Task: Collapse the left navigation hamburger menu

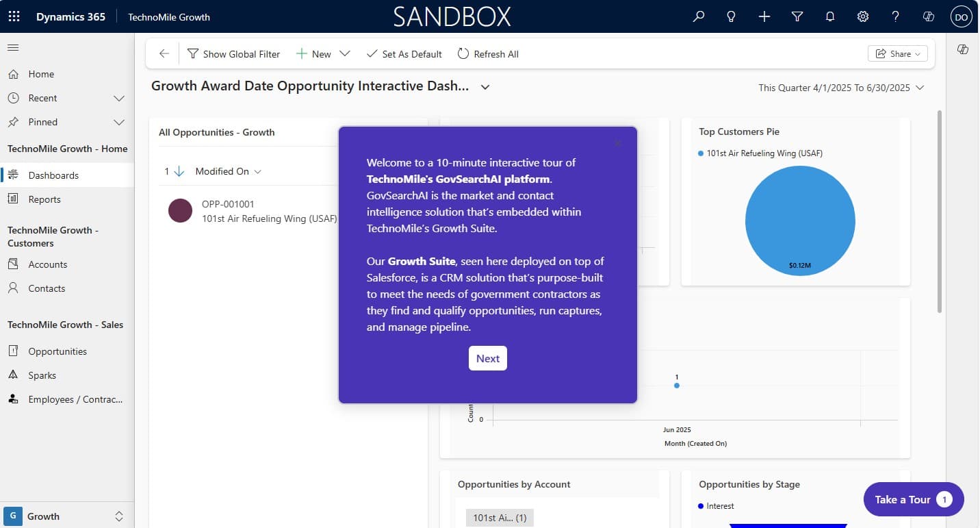Action: (x=13, y=47)
